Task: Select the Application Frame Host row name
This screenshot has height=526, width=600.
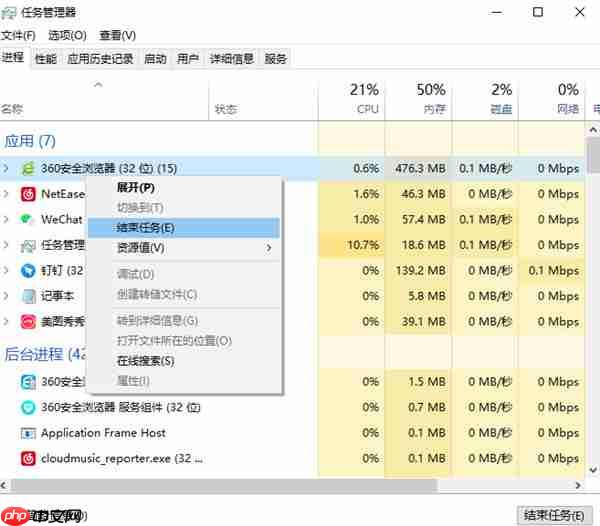Action: [103, 433]
